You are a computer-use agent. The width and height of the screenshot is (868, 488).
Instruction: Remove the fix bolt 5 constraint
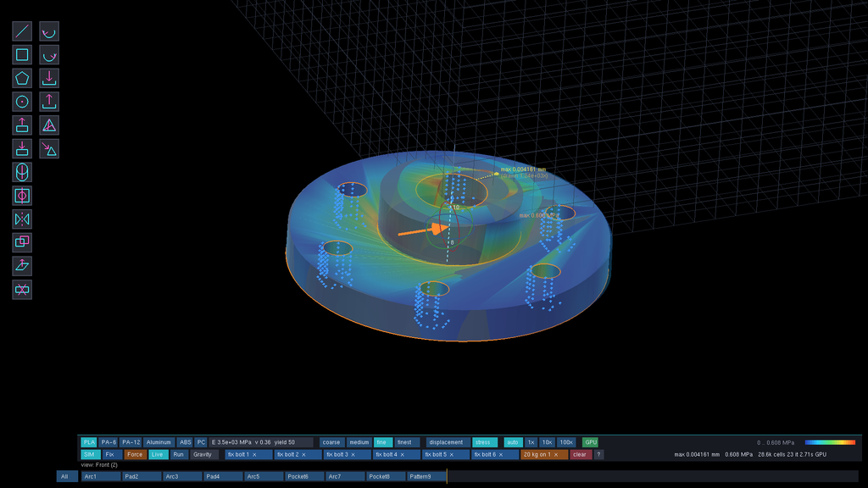pos(452,455)
